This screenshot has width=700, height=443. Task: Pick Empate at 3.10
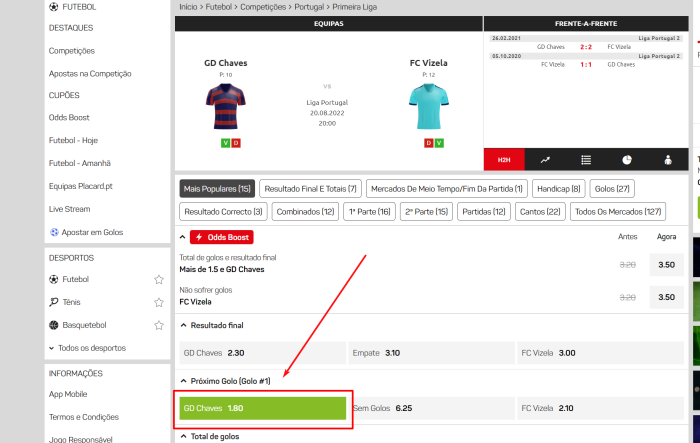point(431,353)
